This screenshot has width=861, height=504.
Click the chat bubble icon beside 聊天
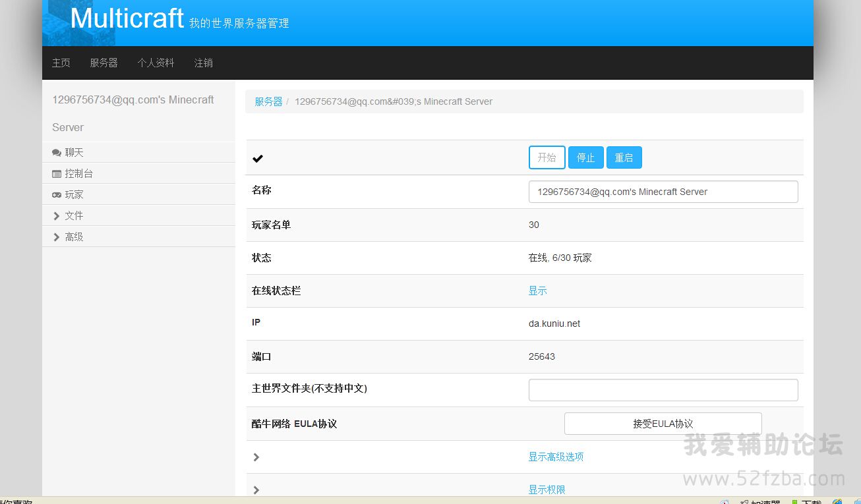[57, 152]
